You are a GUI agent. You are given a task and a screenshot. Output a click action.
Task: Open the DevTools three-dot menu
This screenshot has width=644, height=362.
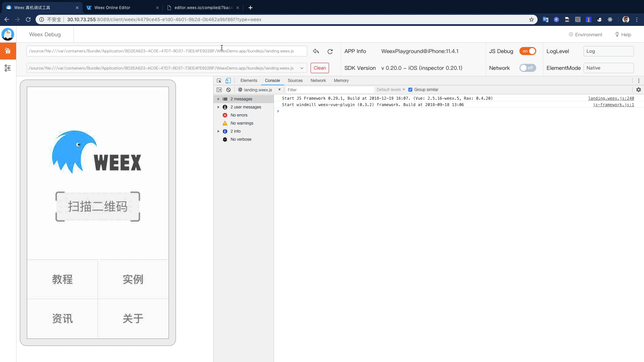(x=639, y=81)
